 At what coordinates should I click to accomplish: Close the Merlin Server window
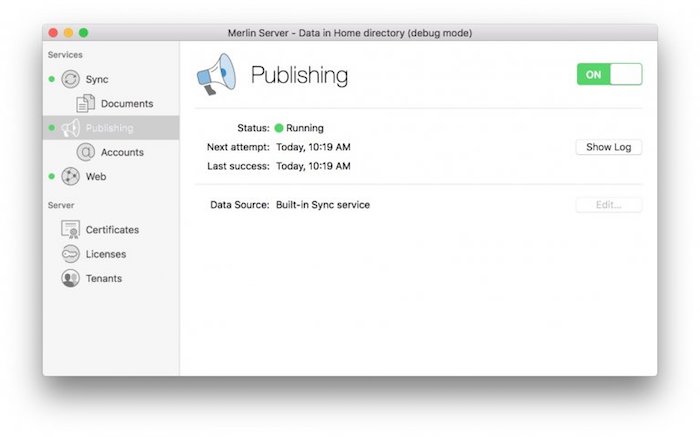(x=53, y=33)
